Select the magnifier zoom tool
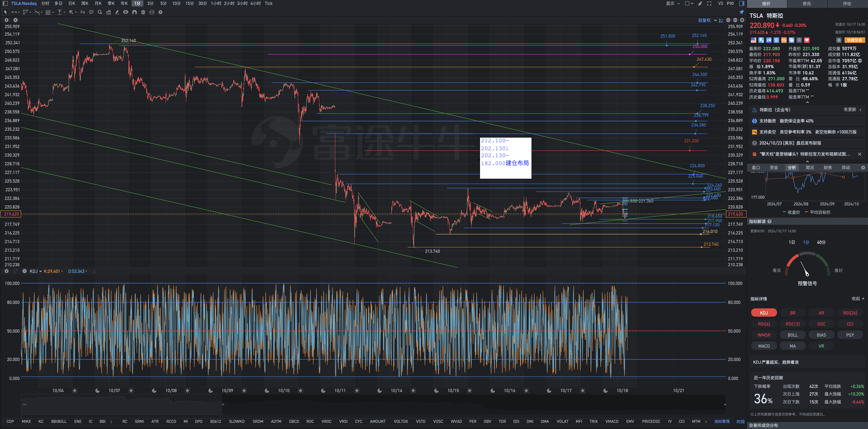This screenshot has width=868, height=429. point(100,12)
